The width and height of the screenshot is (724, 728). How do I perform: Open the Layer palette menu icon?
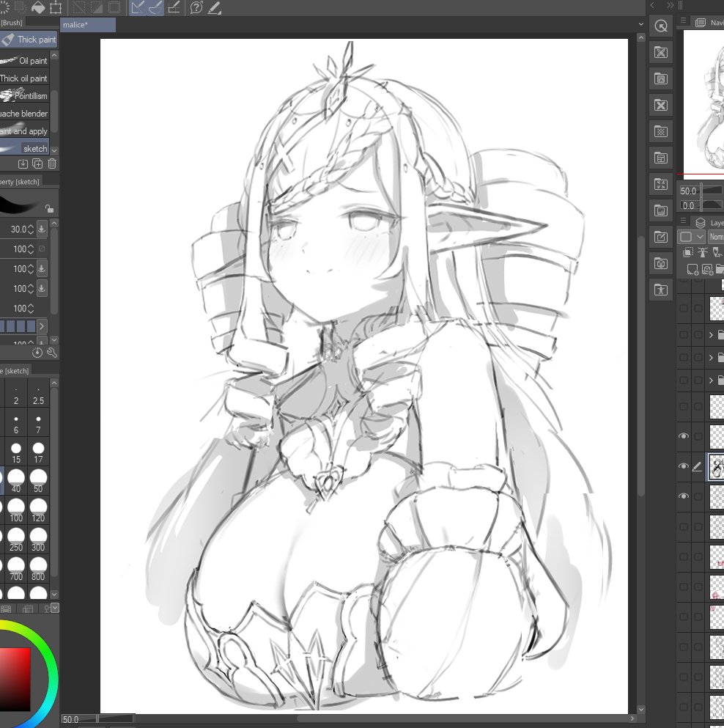(683, 221)
